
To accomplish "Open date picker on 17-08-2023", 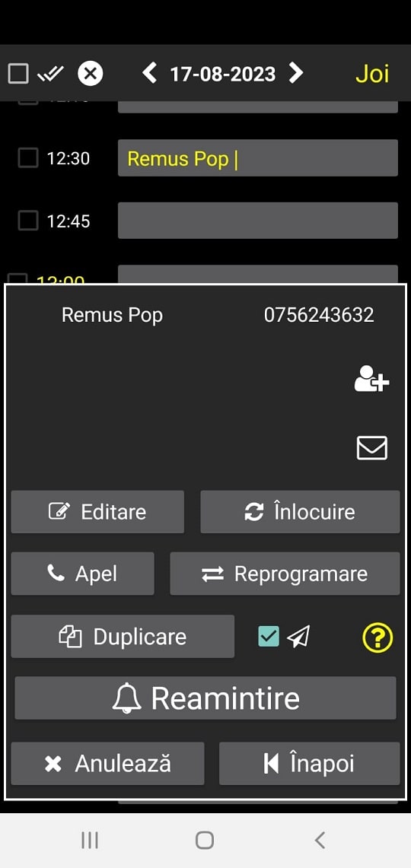I will tap(223, 74).
